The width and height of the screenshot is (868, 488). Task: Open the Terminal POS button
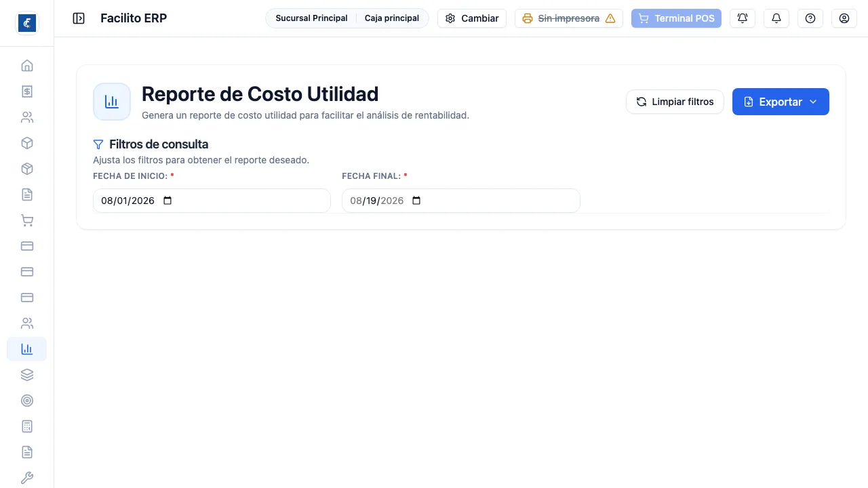click(676, 18)
